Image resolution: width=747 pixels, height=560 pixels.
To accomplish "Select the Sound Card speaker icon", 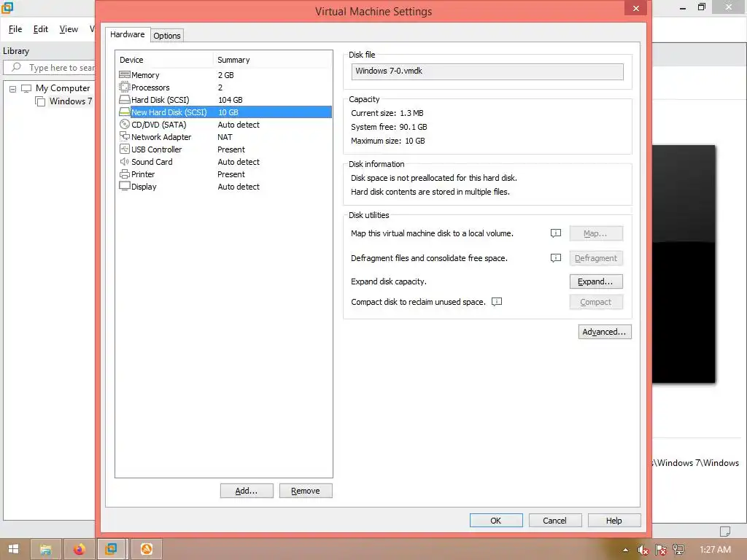I will pyautogui.click(x=124, y=162).
